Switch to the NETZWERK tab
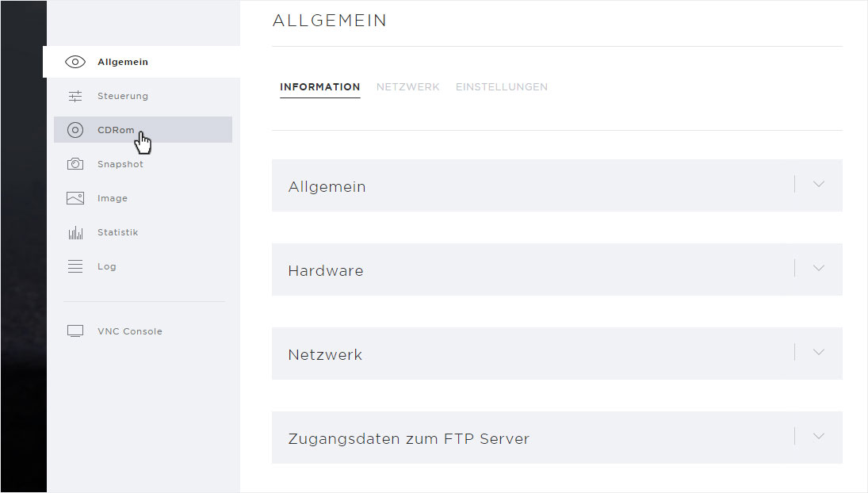This screenshot has height=493, width=868. [x=408, y=87]
